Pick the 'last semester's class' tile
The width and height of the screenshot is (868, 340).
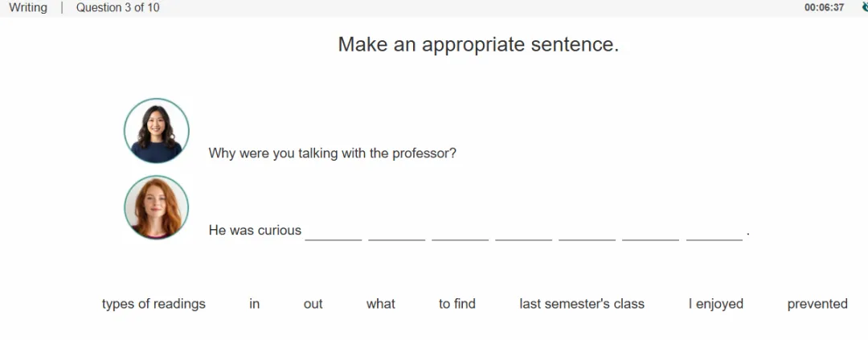click(x=582, y=304)
